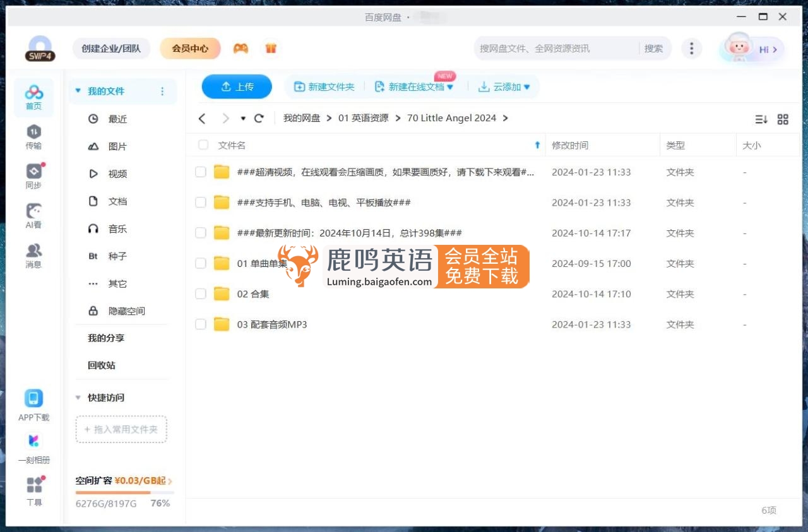Focus the 搜网盘文件 search field
The height and width of the screenshot is (532, 808).
tap(555, 49)
